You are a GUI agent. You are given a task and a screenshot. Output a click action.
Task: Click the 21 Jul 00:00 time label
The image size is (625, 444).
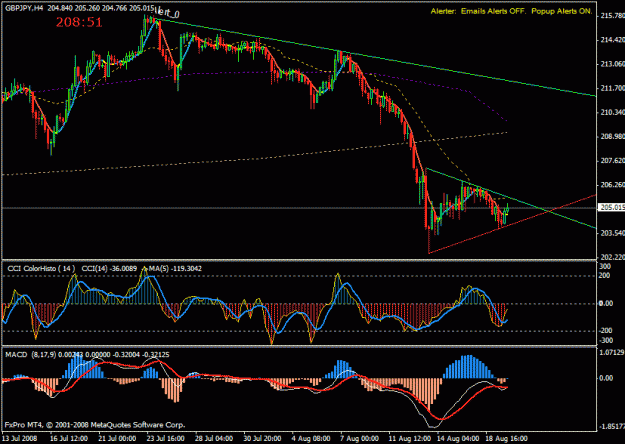[x=118, y=438]
